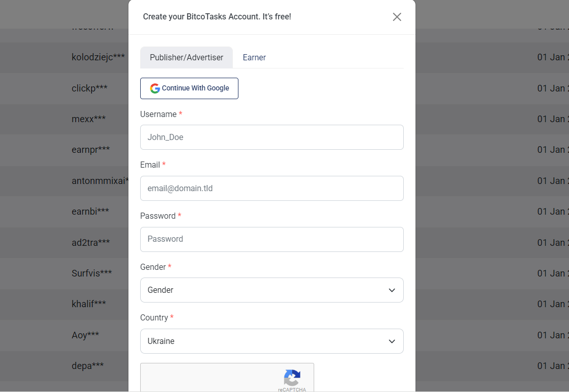Click the kolodziejc*** user row
The image size is (569, 392).
tap(98, 57)
